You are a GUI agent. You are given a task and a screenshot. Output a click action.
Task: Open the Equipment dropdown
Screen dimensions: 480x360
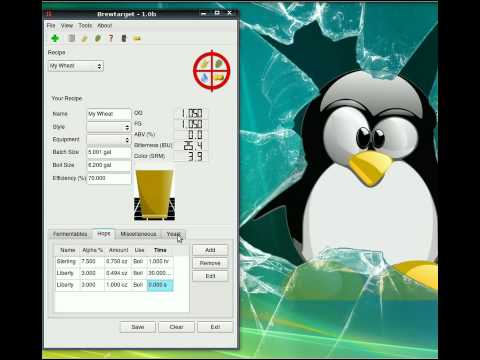click(109, 140)
